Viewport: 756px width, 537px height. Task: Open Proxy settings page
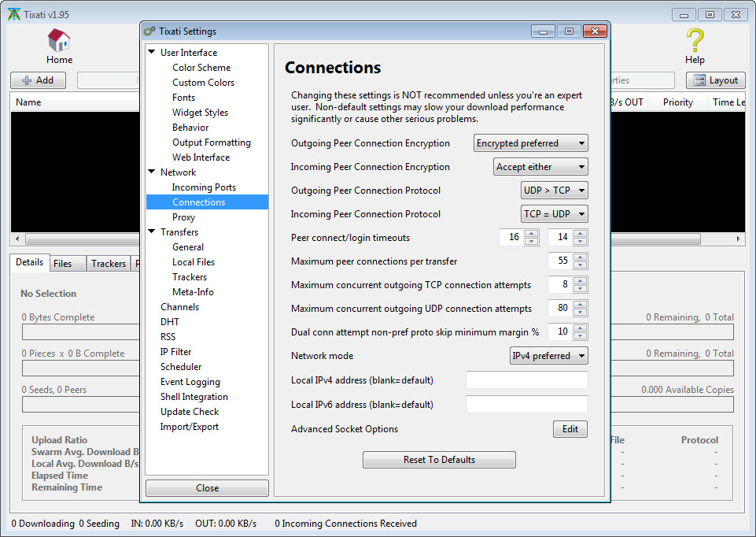coord(184,217)
